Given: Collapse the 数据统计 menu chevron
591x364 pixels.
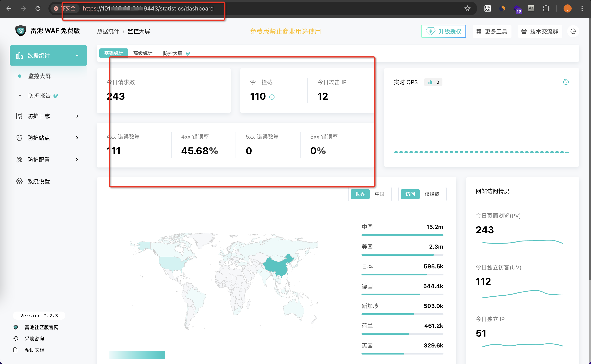Looking at the screenshot, I should [x=77, y=56].
